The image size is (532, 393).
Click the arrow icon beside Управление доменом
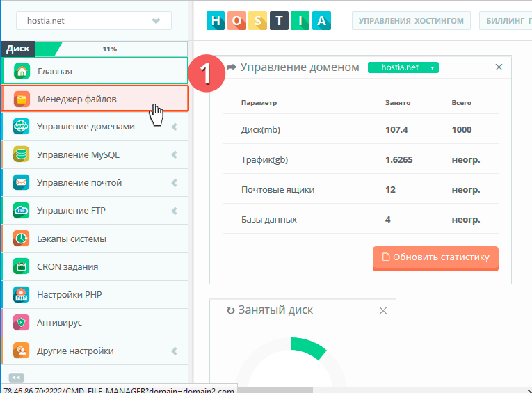tap(232, 67)
